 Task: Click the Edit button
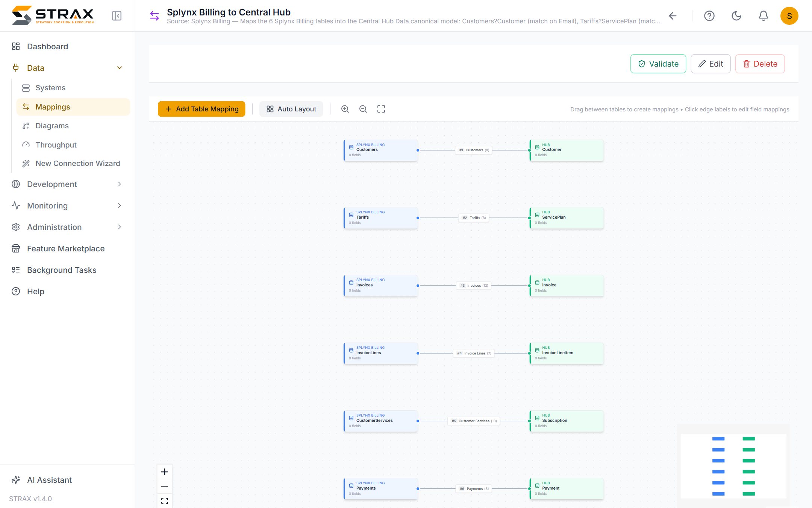pyautogui.click(x=710, y=64)
